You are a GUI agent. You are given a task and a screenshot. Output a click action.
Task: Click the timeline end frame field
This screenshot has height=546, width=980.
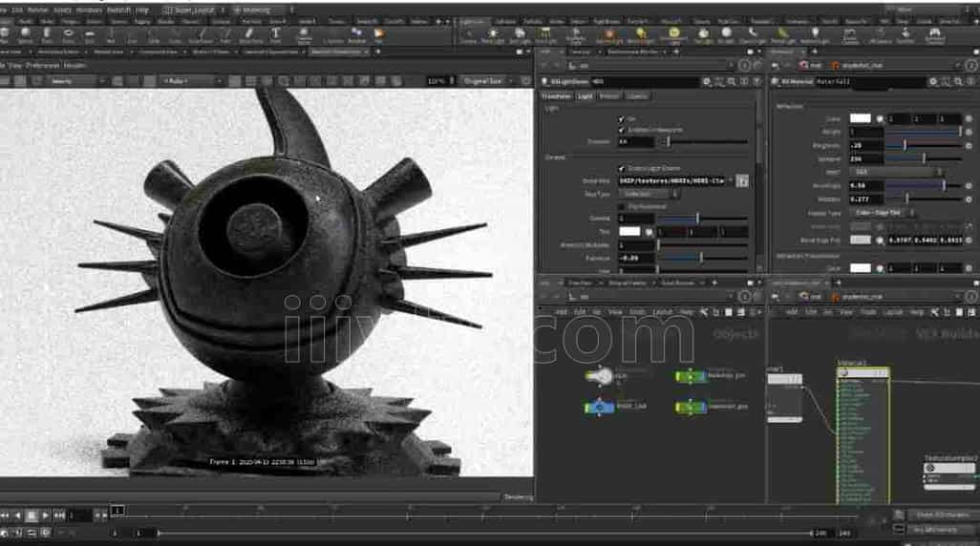[x=845, y=533]
